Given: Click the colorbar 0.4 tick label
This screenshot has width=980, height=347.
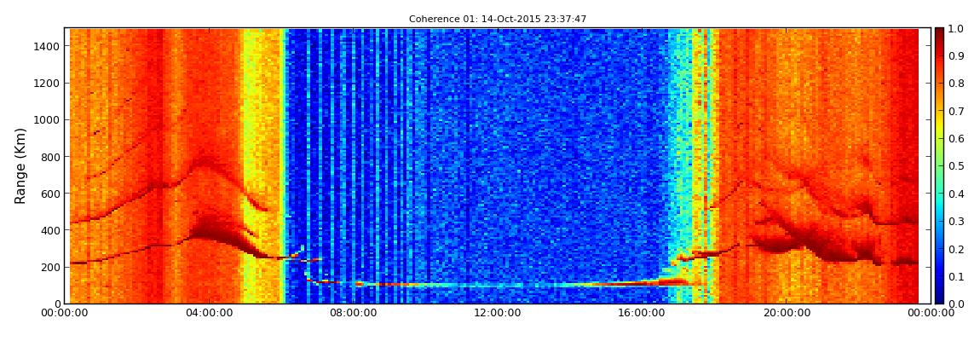Looking at the screenshot, I should point(958,194).
